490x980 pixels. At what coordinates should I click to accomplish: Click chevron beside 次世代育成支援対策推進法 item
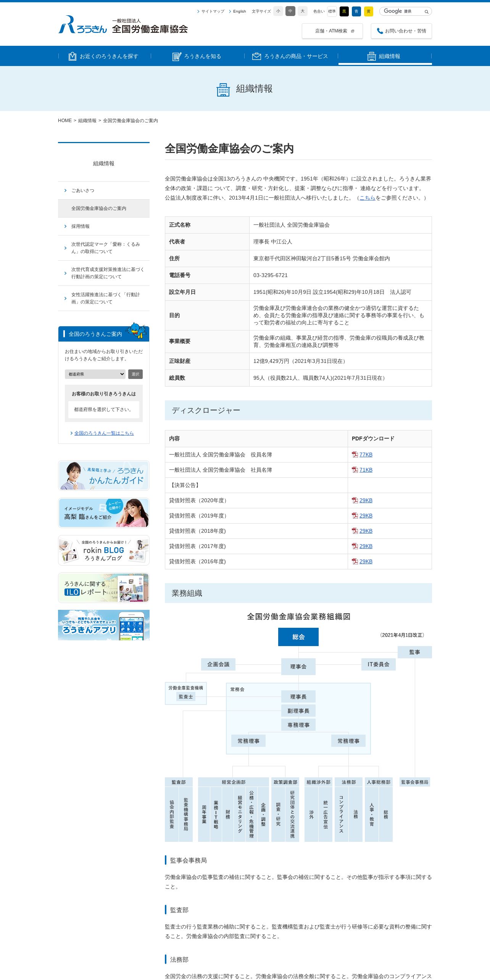coord(65,273)
